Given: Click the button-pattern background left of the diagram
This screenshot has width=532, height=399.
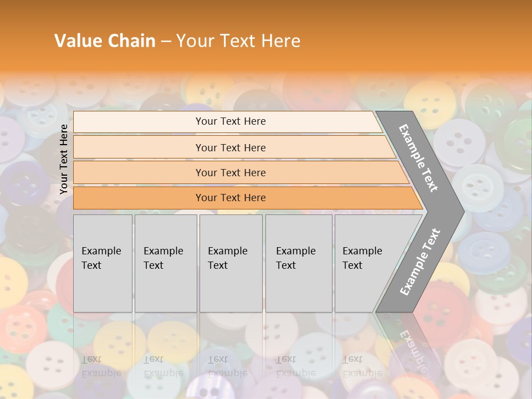Looking at the screenshot, I should pyautogui.click(x=30, y=238).
